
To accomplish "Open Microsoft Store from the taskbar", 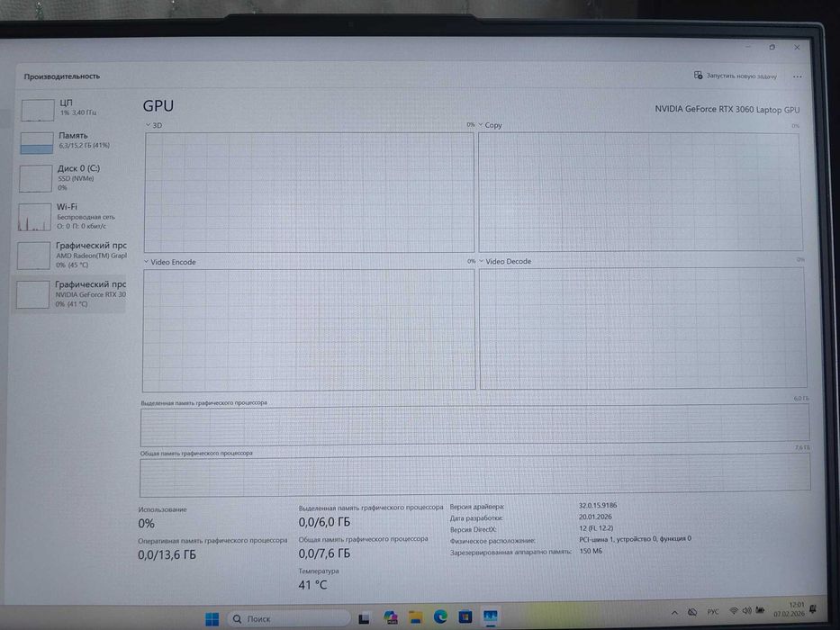I will click(465, 616).
